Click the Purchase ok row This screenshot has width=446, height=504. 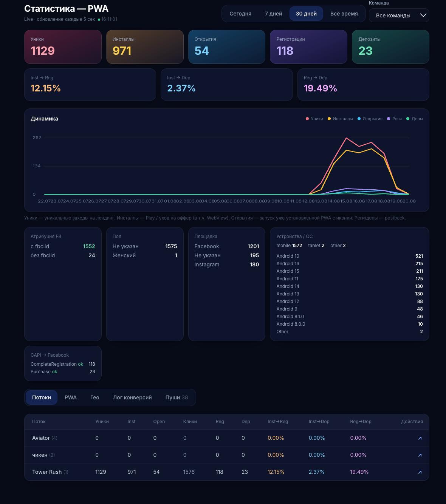pos(63,372)
